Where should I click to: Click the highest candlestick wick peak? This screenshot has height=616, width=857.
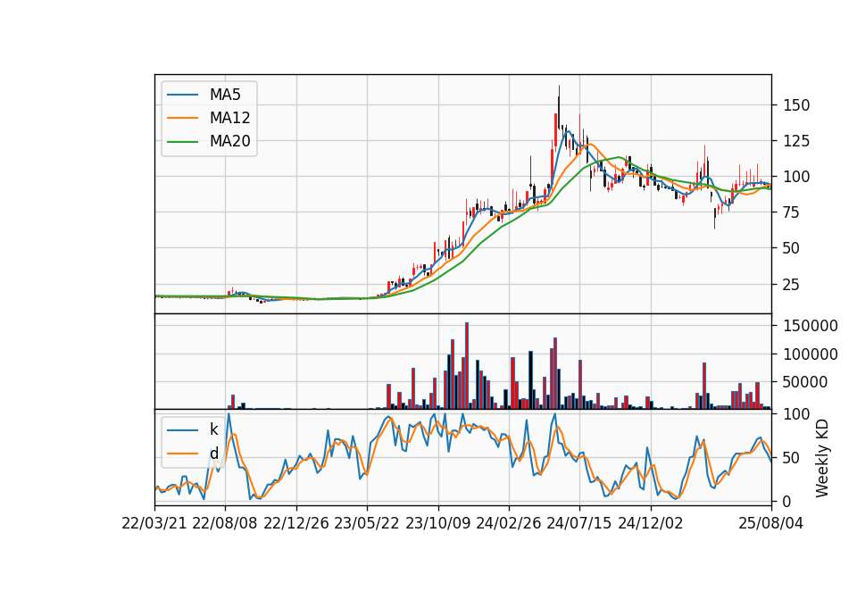(559, 87)
